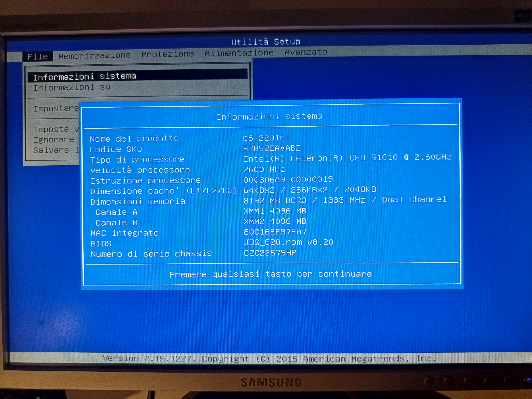This screenshot has height=399, width=532.
Task: Select the Salvare menu entry
Action: click(56, 150)
